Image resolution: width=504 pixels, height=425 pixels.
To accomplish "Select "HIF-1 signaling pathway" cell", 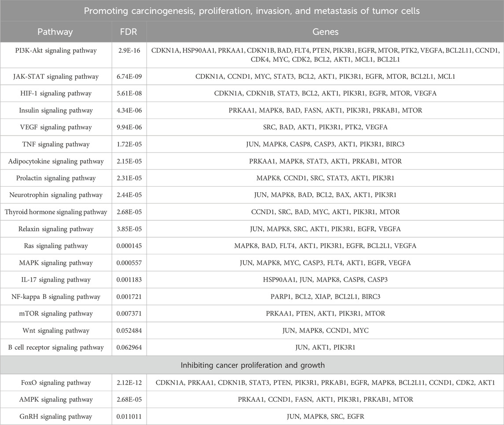I will (56, 93).
